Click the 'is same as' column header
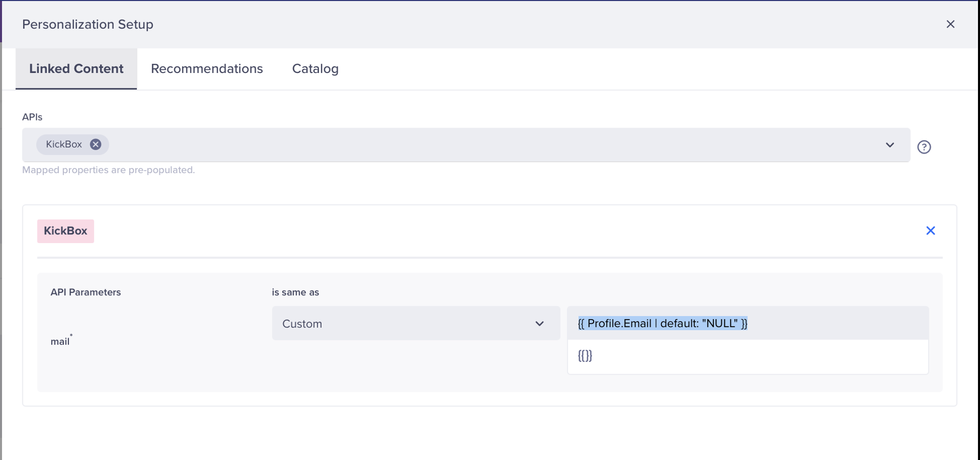 click(295, 292)
